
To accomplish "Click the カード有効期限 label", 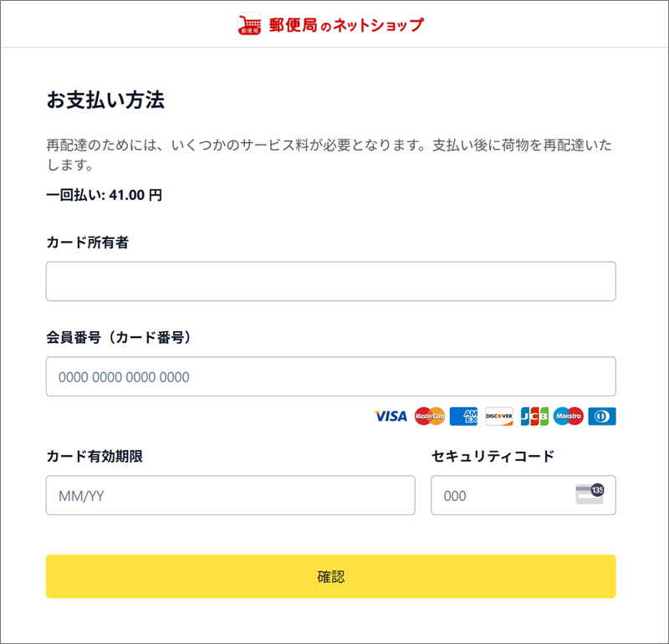I will (94, 456).
